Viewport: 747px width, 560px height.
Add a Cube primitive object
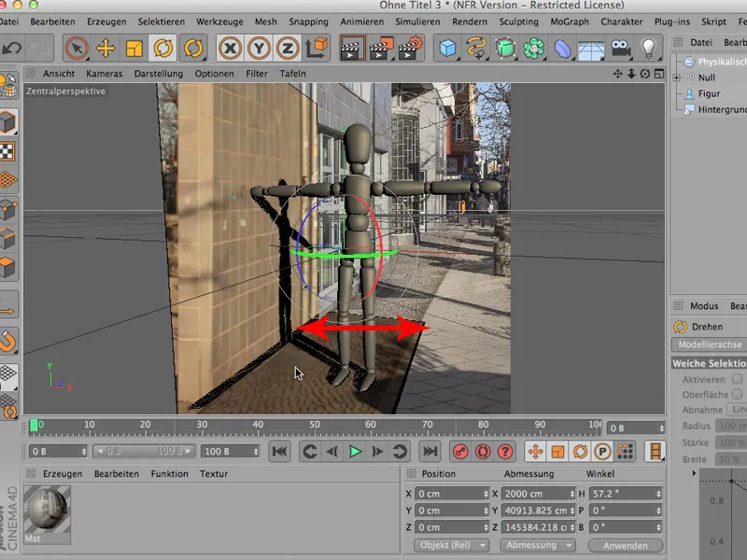(x=447, y=49)
